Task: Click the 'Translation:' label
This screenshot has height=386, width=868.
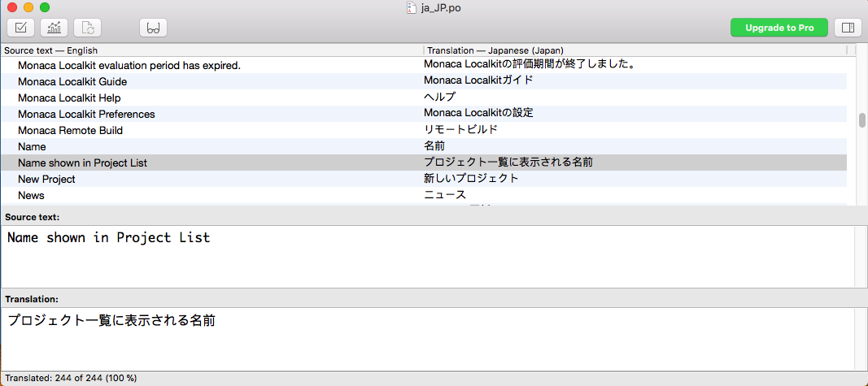Action: 32,299
